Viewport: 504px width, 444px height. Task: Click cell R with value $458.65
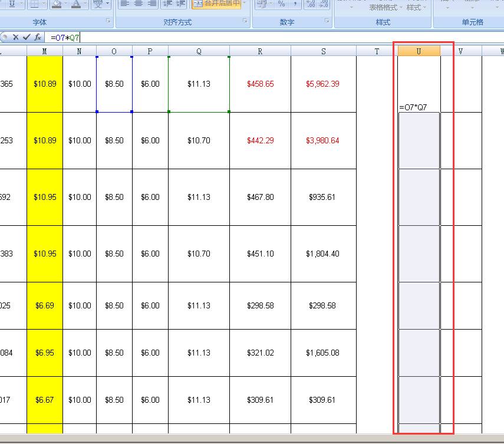pos(260,84)
